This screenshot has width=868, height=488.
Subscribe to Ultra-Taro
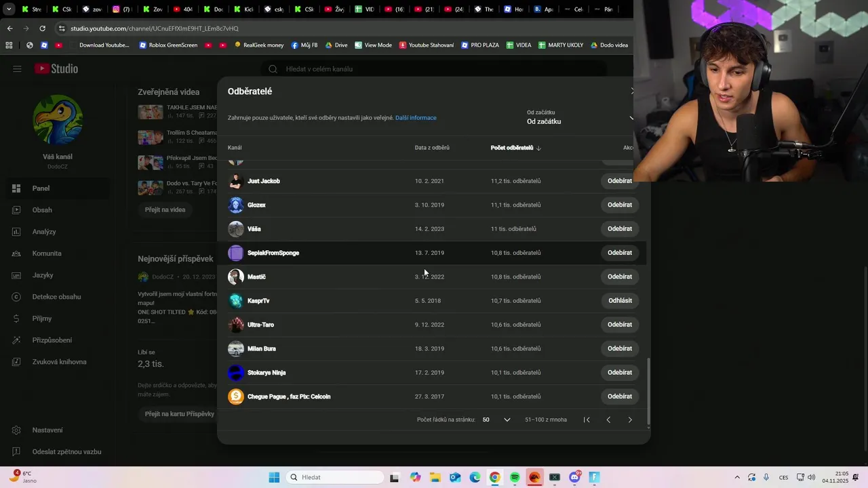620,325
